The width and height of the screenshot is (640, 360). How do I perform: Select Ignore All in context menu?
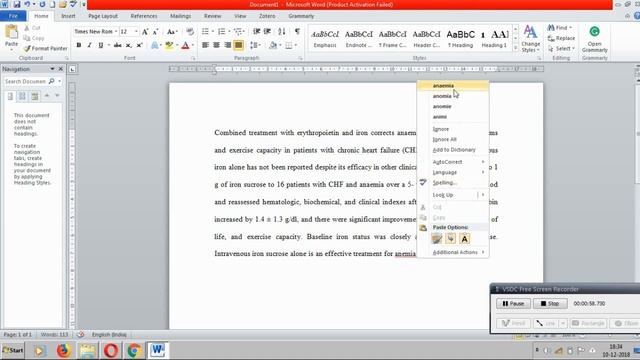453,139
